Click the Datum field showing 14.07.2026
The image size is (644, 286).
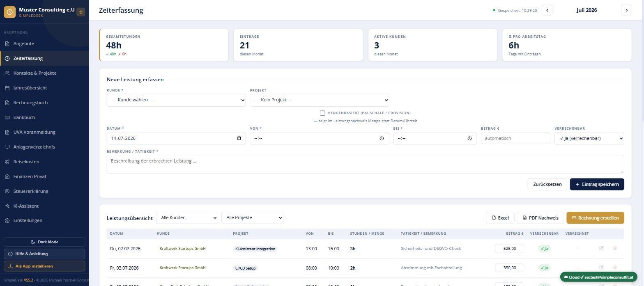[176, 138]
